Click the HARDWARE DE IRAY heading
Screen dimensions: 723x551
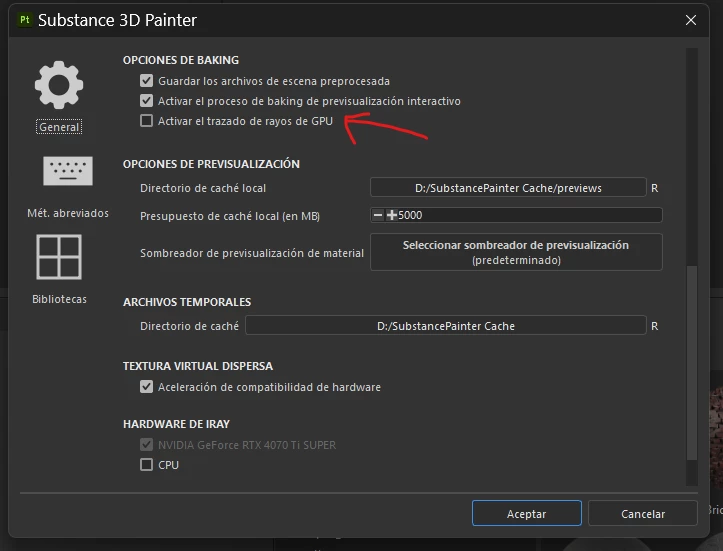176,424
